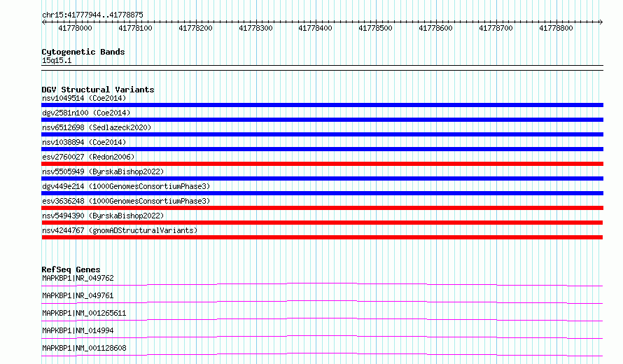Open transcript label MAPKBP1|NM_001128608
Screen dimensions: 623x364
click(x=84, y=348)
